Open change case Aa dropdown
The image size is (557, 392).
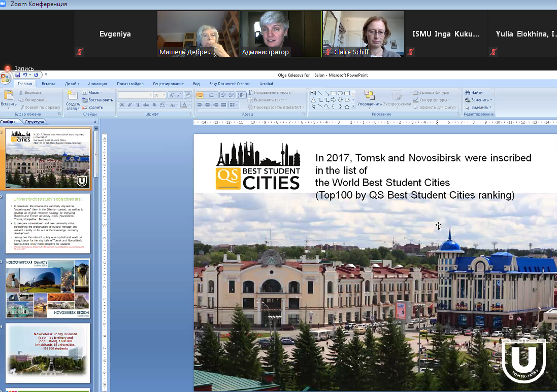pyautogui.click(x=173, y=104)
